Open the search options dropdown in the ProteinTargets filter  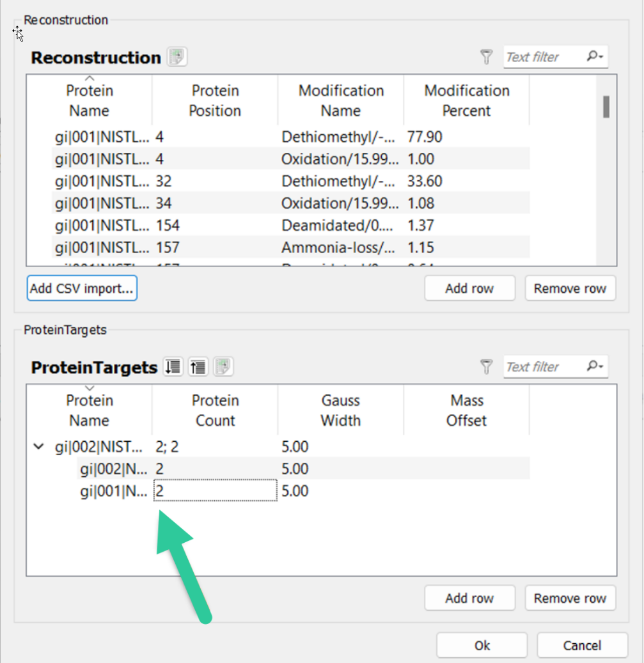595,366
